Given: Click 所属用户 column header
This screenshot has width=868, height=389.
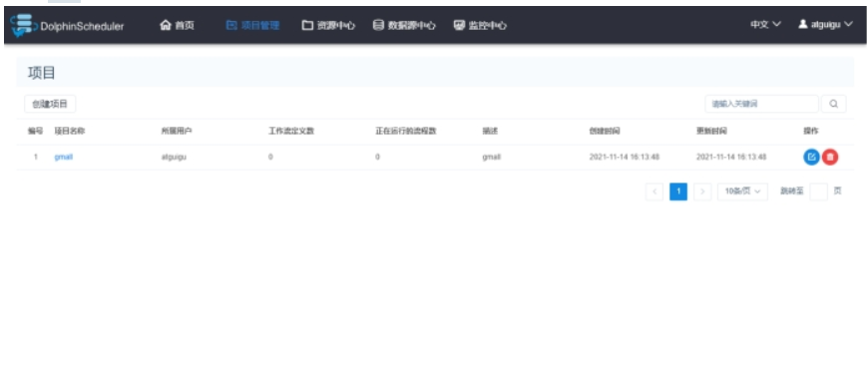Looking at the screenshot, I should [x=177, y=131].
